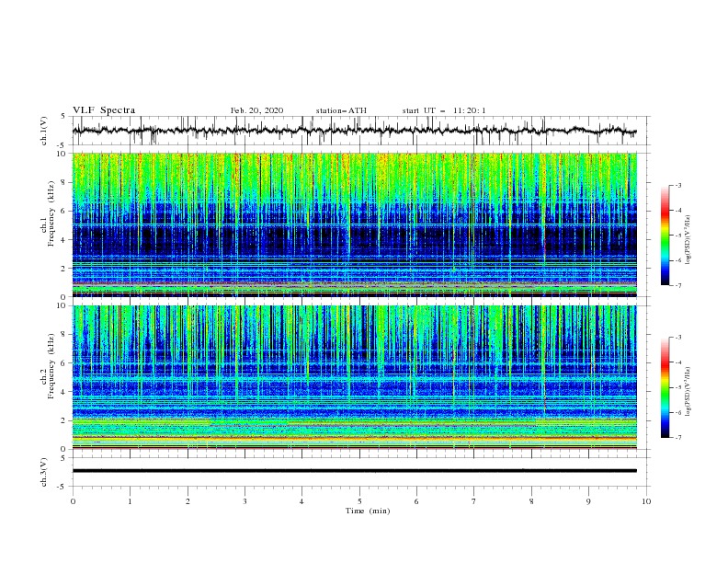728x563 pixels.
Task: Click the ch.1 spectrogram color bar
Action: point(665,236)
